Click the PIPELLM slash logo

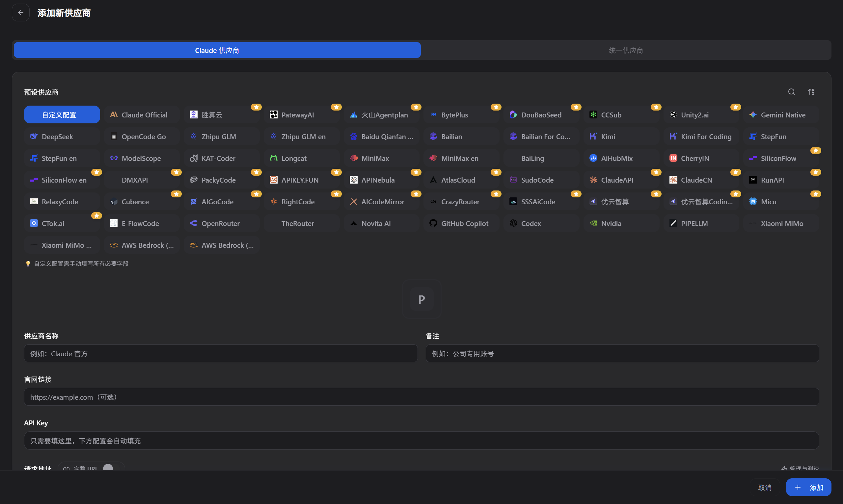[673, 223]
